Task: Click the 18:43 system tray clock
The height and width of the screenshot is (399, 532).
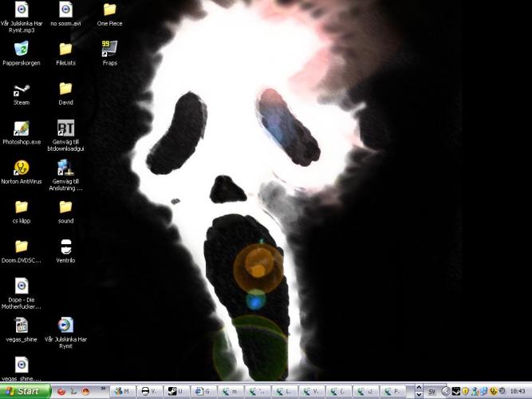Action: tap(518, 392)
